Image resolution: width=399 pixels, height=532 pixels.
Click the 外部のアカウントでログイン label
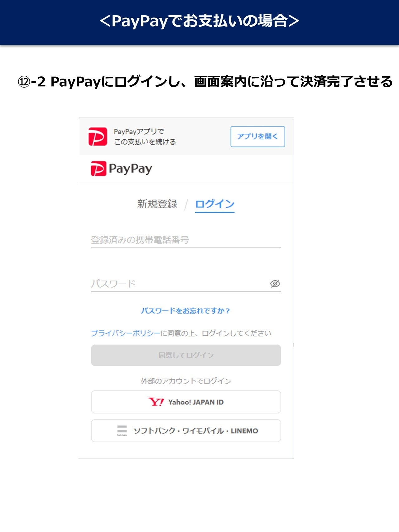(186, 381)
